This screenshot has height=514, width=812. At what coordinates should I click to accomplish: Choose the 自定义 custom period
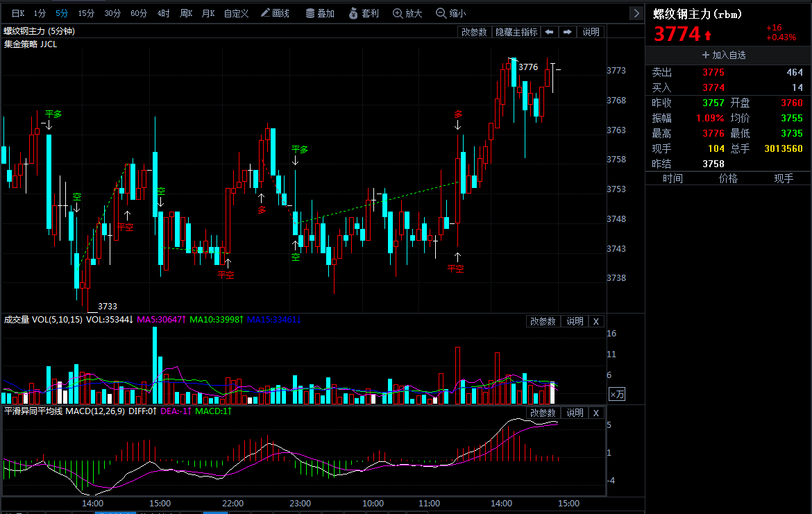[x=236, y=13]
